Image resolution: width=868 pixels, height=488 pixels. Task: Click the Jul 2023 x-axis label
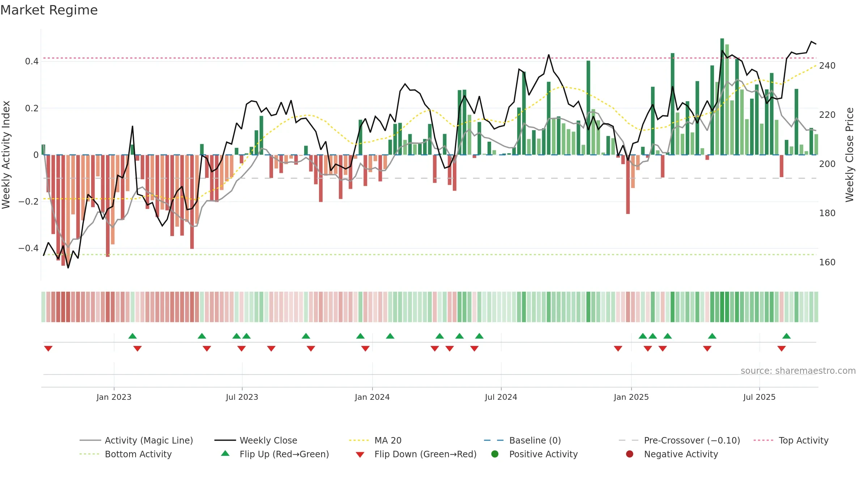tap(242, 397)
